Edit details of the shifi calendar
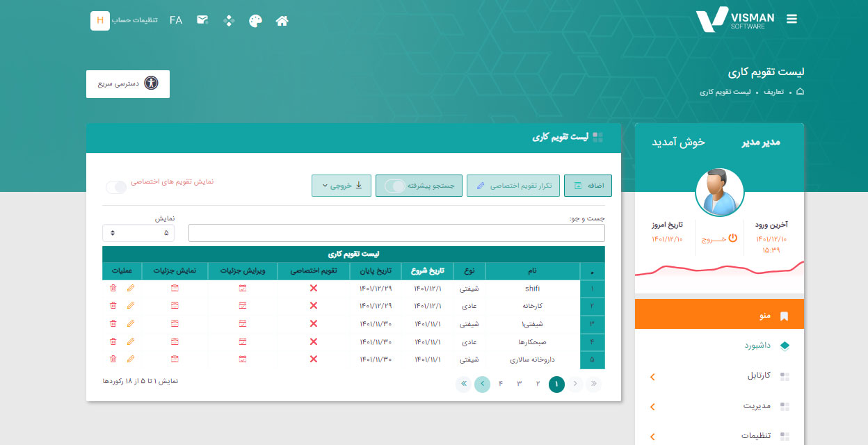This screenshot has height=445, width=868. [243, 287]
